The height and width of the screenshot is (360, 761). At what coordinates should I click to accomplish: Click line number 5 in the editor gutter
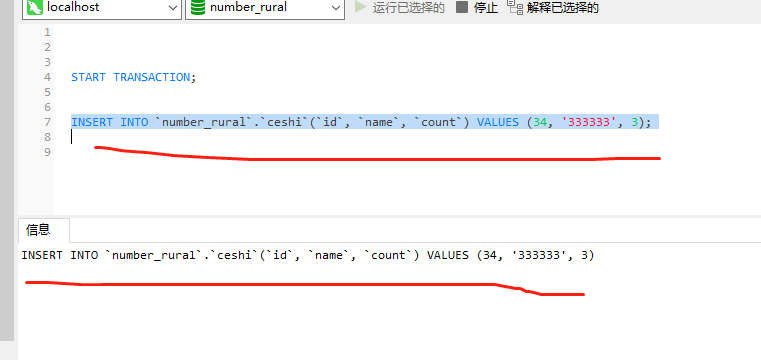click(x=47, y=92)
